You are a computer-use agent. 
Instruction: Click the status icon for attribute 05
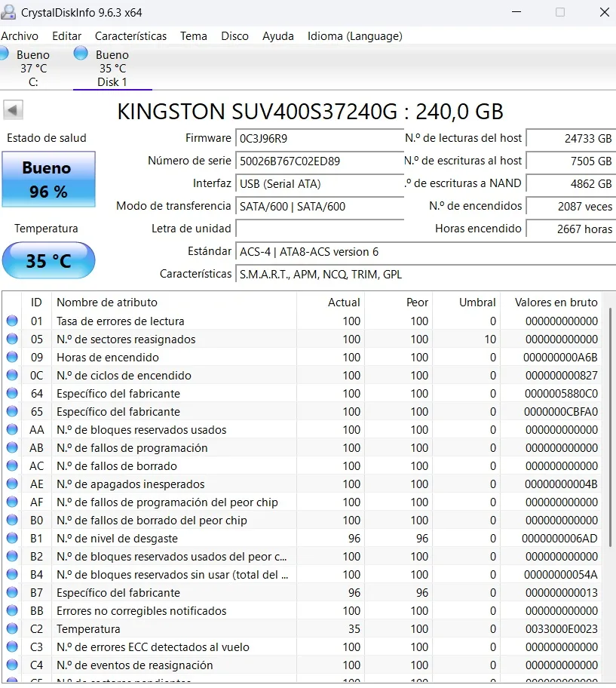[x=12, y=339]
